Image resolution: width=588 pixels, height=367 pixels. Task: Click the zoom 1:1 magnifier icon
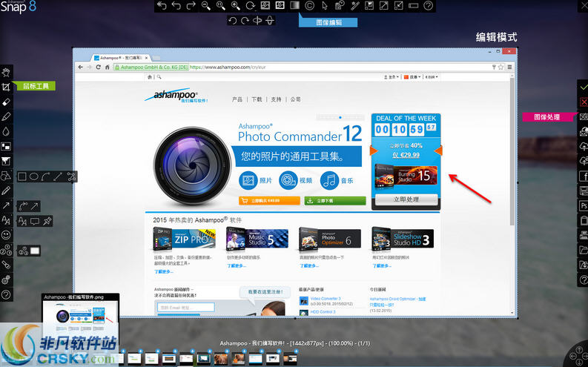point(220,6)
